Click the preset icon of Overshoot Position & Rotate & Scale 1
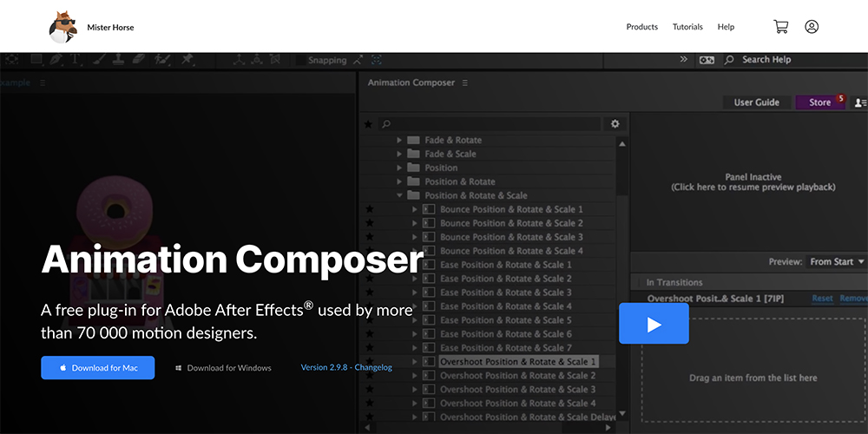Screen dimensions: 868x434 [x=429, y=361]
